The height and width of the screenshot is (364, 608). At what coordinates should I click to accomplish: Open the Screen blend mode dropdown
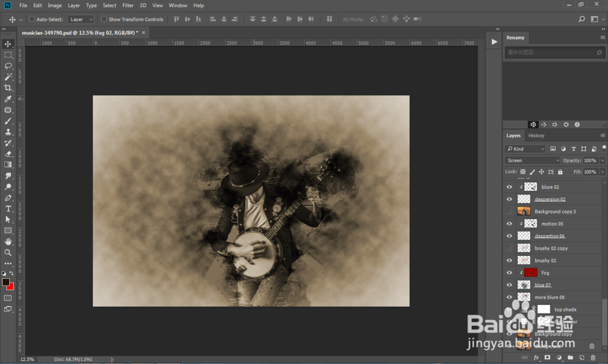coord(533,160)
